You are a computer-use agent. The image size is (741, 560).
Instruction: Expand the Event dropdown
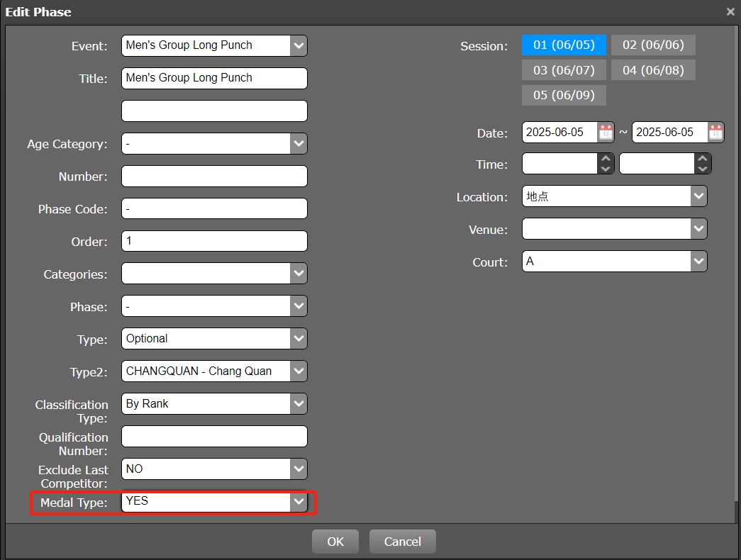coord(299,45)
